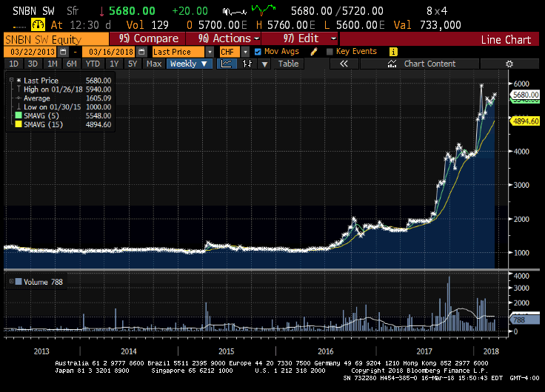
Task: Select the 5Y range tab
Action: coord(133,64)
